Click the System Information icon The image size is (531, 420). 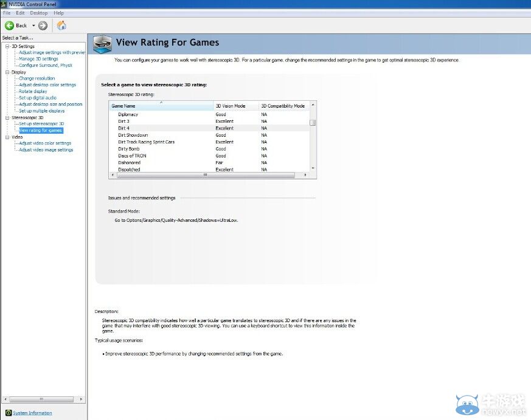pyautogui.click(x=9, y=413)
